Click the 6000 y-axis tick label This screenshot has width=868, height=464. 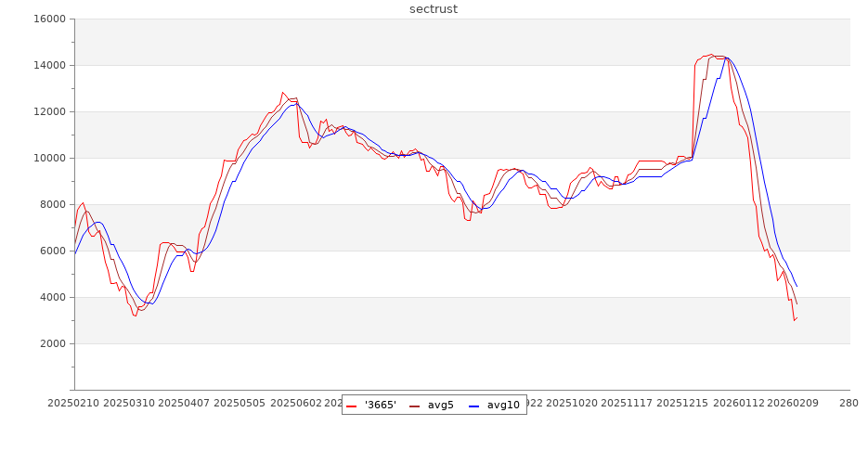[x=51, y=251]
